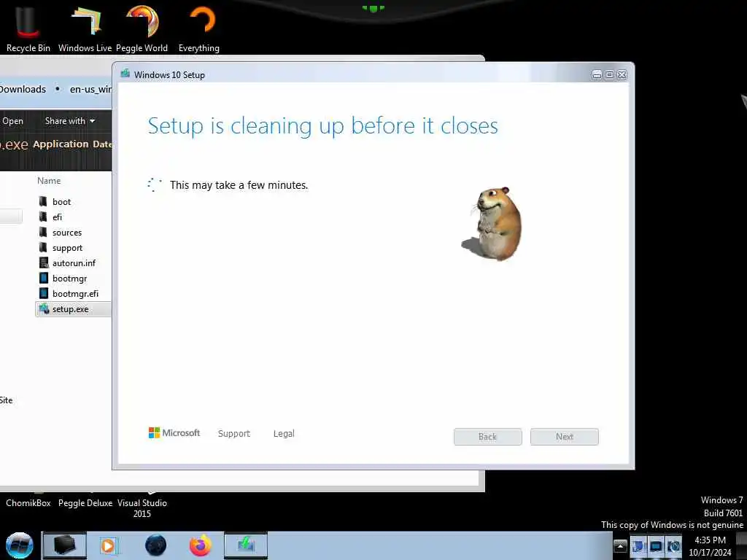Select the boot folder icon in Explorer
The image size is (747, 560).
pos(43,201)
